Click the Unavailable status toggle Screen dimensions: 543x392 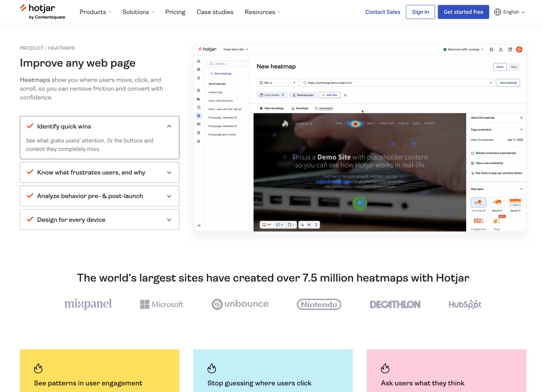(324, 108)
